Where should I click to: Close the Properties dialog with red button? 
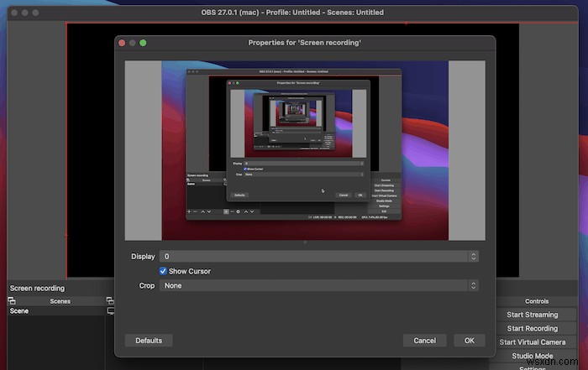pyautogui.click(x=122, y=43)
